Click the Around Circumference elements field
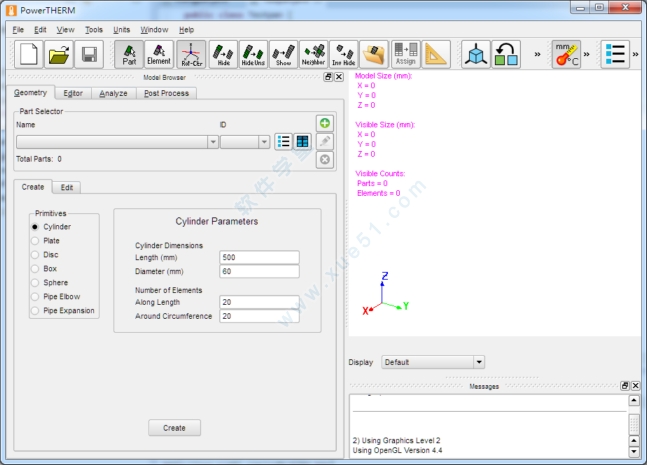 259,316
